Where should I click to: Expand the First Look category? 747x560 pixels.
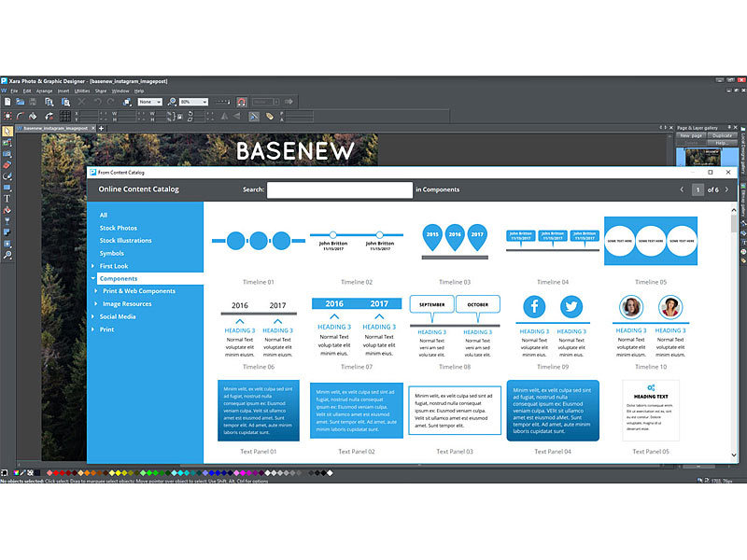pos(92,266)
